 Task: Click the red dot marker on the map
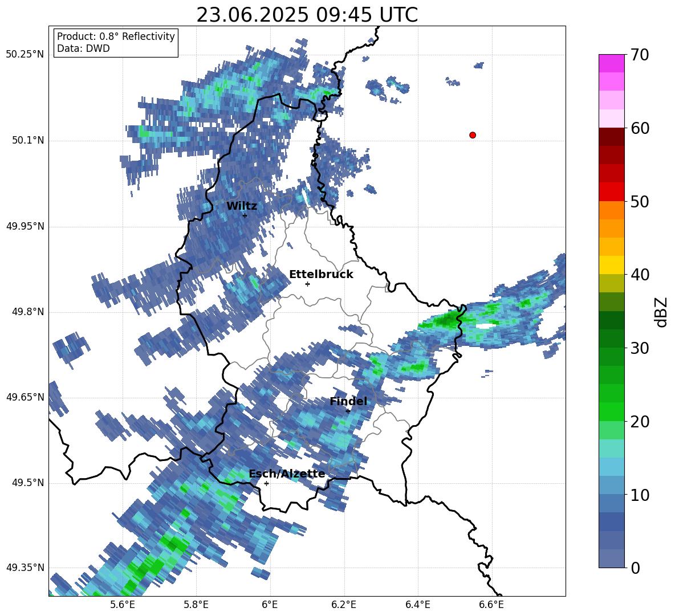472,135
